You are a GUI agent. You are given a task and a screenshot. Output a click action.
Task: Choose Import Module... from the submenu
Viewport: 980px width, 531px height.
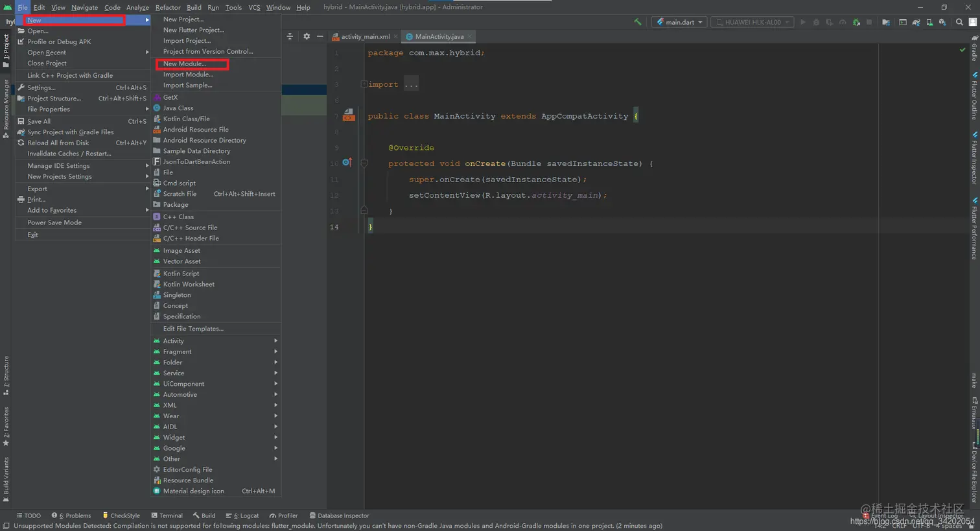point(216,75)
